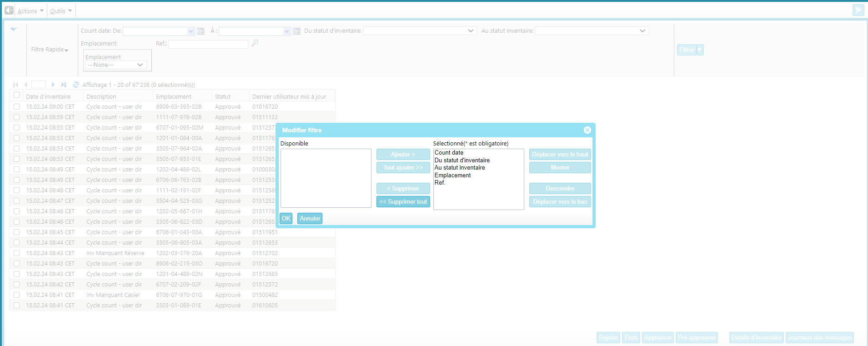Check the row with emplacement 8909-03-393-02B
Screen dimensions: 868x346
coord(17,107)
